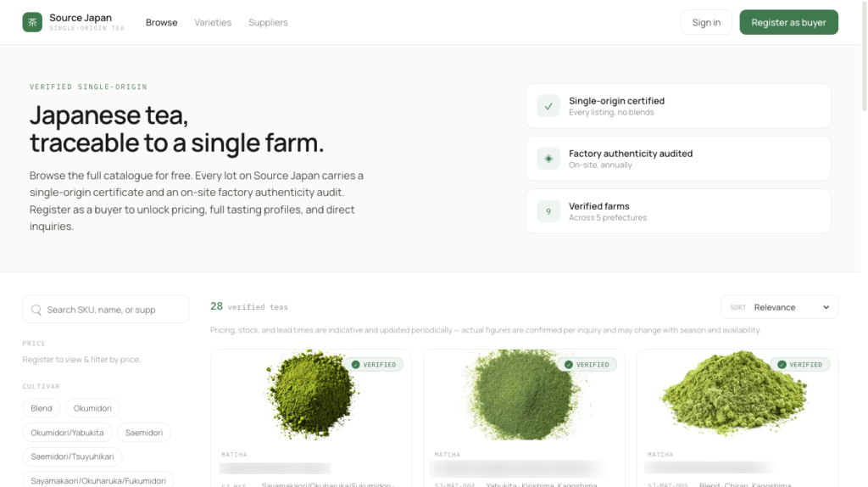The image size is (868, 487).
Task: Toggle the Saemidori cultivar filter
Action: (x=144, y=433)
